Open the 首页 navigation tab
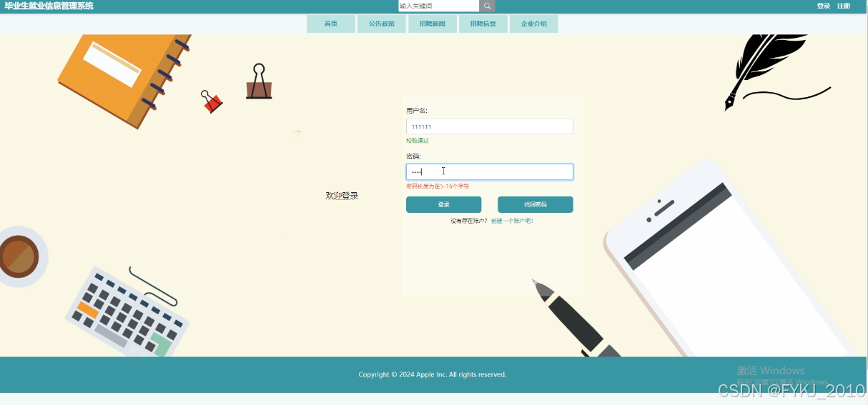868x405 pixels. (x=331, y=24)
